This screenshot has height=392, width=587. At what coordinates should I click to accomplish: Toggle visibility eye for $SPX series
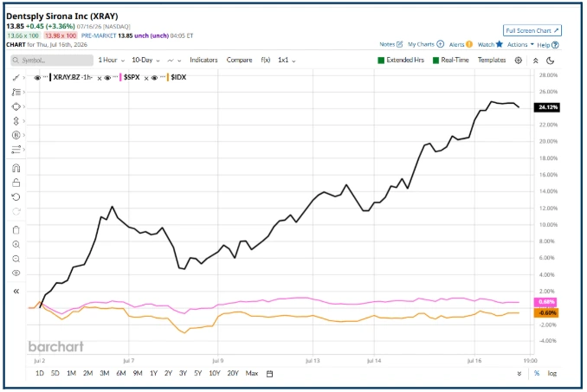tap(107, 78)
